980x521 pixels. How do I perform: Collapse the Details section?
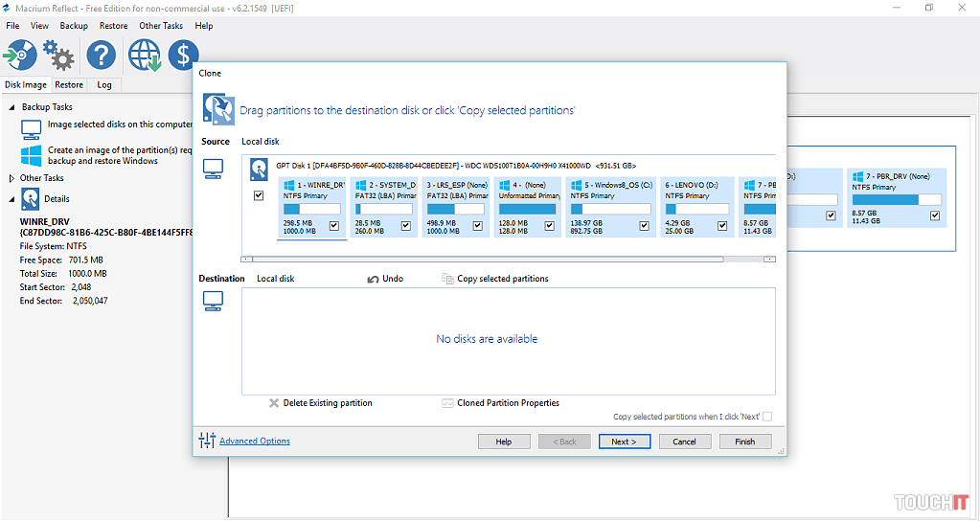click(x=12, y=199)
